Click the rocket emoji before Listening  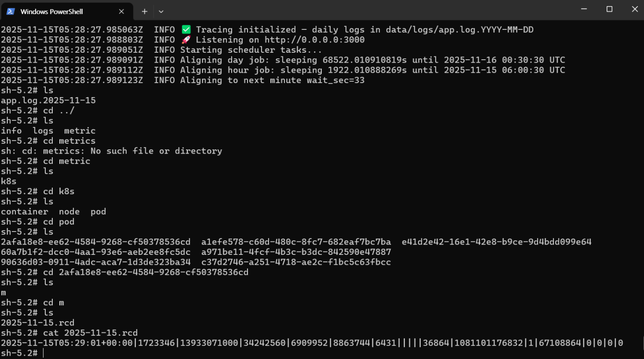[186, 40]
